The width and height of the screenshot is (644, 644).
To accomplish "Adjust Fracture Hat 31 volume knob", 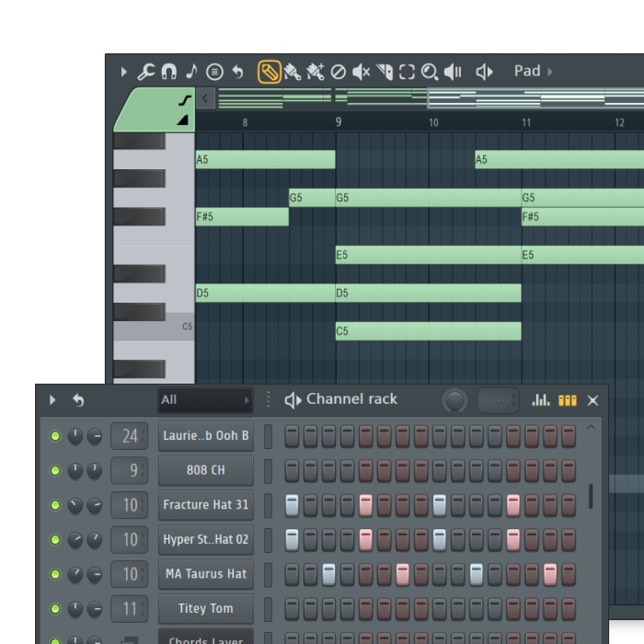I will [95, 505].
